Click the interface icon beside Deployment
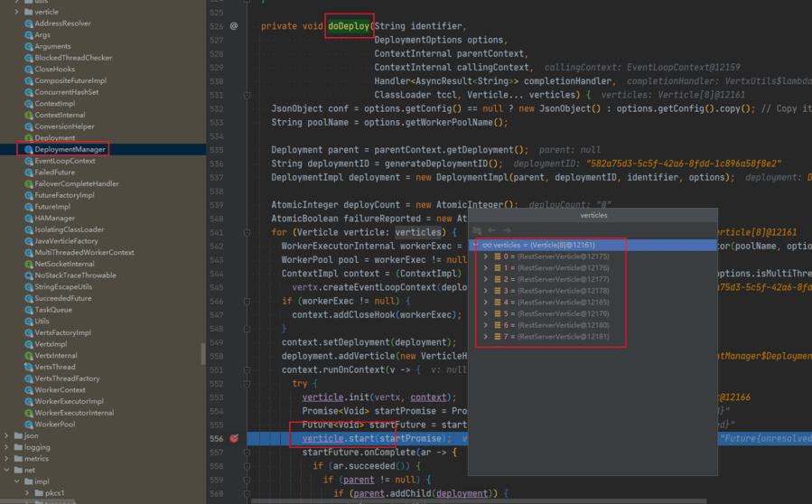This screenshot has width=812, height=504. [x=29, y=138]
